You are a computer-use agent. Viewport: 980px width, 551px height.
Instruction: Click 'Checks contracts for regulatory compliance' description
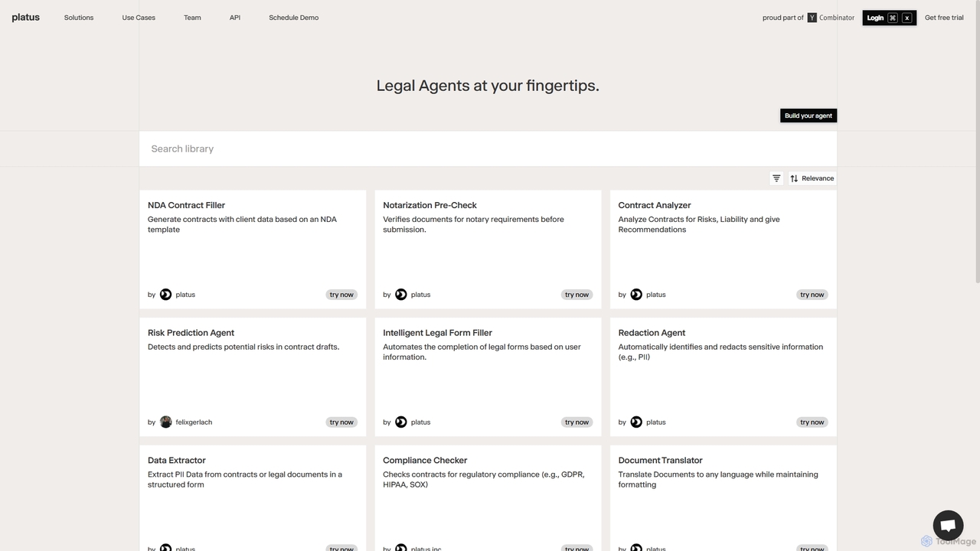pos(484,479)
